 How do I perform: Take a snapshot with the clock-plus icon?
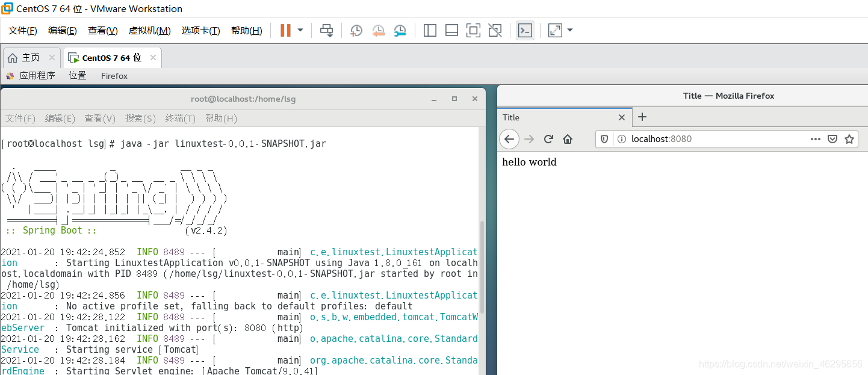(x=356, y=30)
